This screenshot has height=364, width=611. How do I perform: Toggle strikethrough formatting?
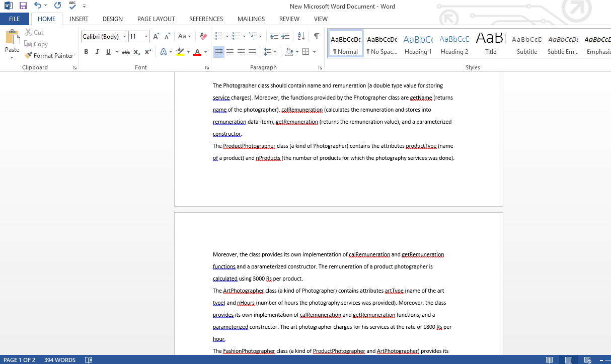(x=126, y=52)
